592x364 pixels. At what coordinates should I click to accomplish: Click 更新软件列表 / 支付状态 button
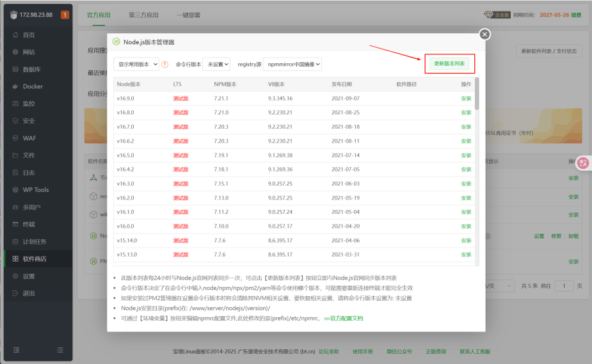(549, 51)
